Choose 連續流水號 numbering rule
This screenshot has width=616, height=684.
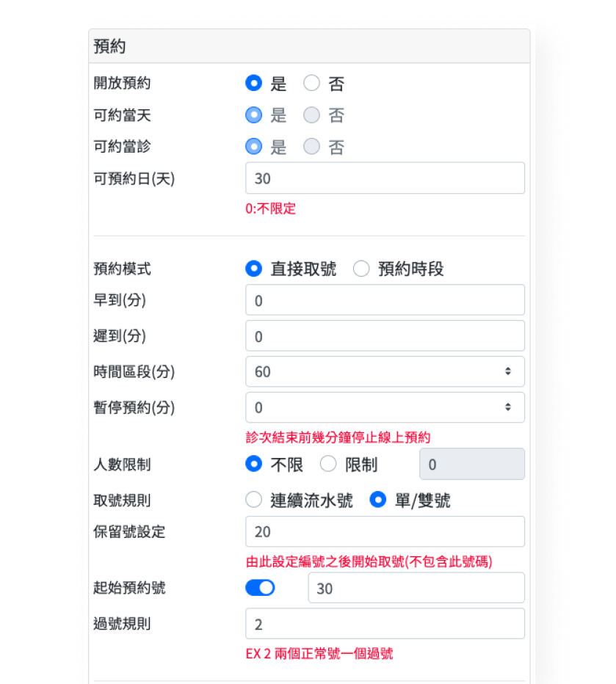[253, 500]
